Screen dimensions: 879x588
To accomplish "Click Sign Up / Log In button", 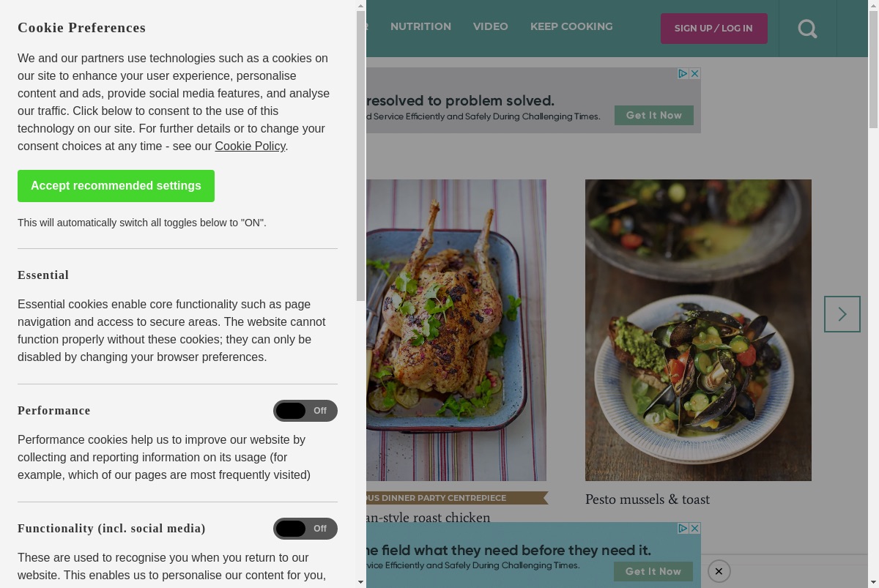I will [x=714, y=29].
